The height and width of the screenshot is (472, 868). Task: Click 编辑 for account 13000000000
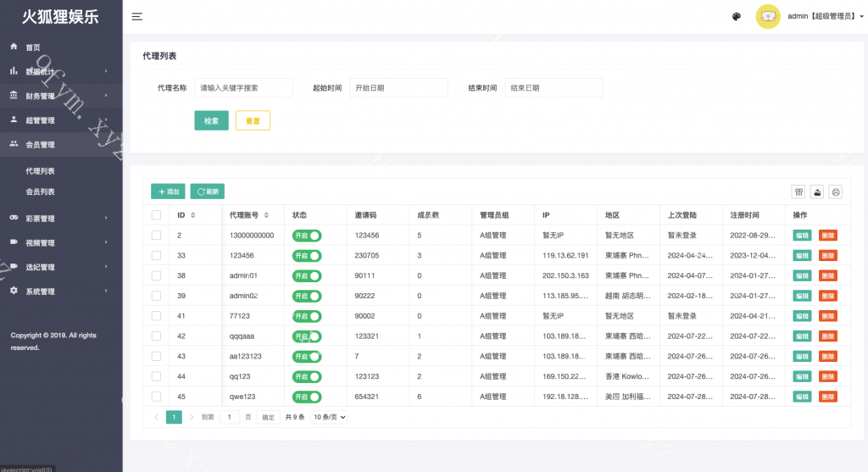point(802,236)
